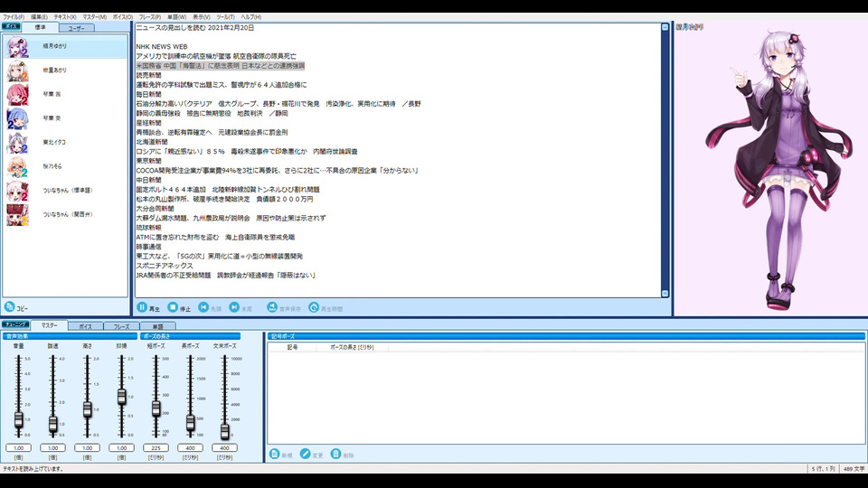Click text editor scrollbar up arrow

pyautogui.click(x=665, y=27)
